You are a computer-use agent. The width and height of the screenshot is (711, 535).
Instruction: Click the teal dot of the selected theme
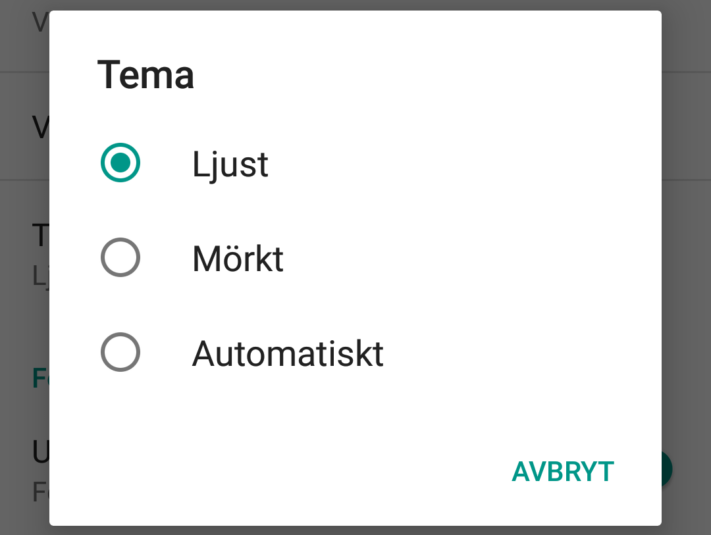pos(121,164)
